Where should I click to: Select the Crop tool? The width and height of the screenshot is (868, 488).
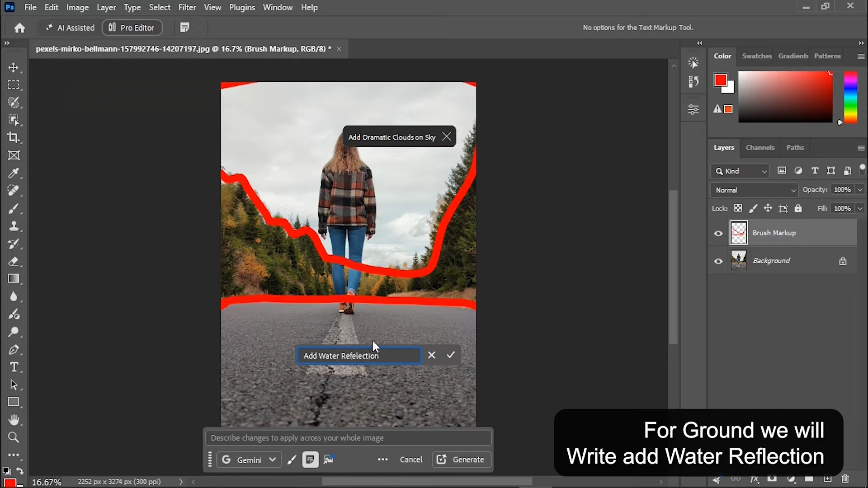tap(14, 138)
